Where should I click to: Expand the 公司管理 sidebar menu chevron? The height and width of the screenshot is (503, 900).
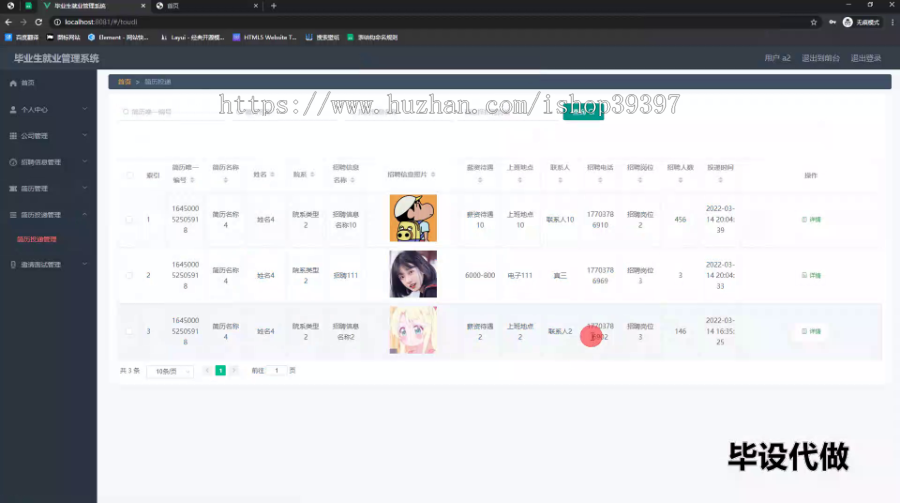[x=85, y=136]
